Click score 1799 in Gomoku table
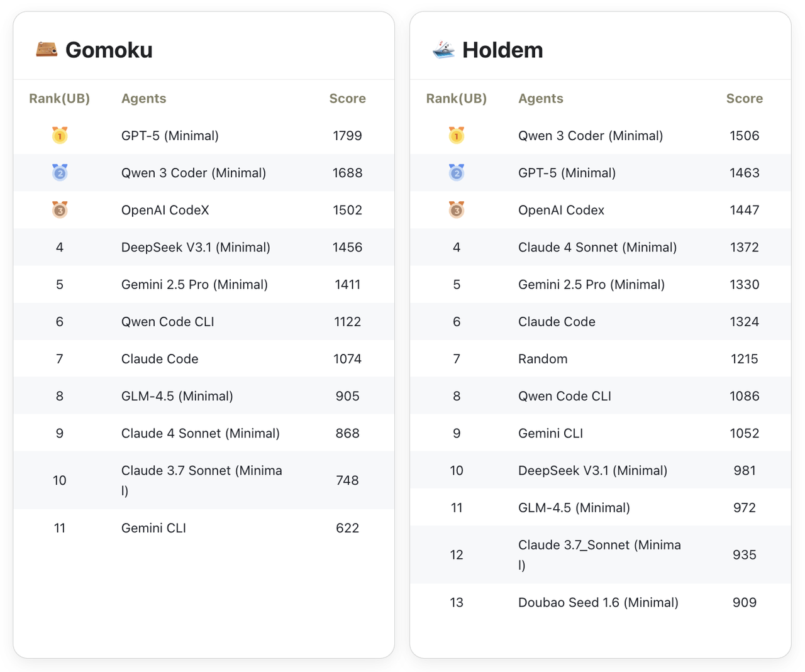 [x=347, y=136]
